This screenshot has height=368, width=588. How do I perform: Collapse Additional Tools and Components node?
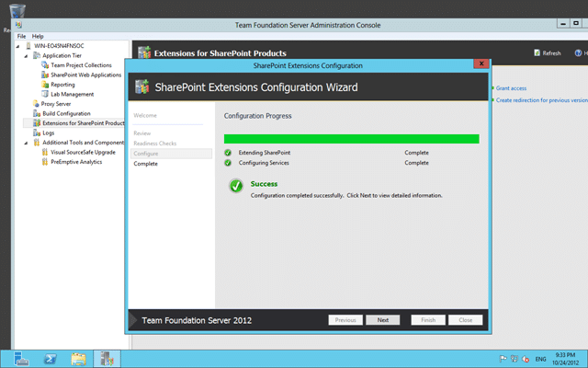click(26, 144)
